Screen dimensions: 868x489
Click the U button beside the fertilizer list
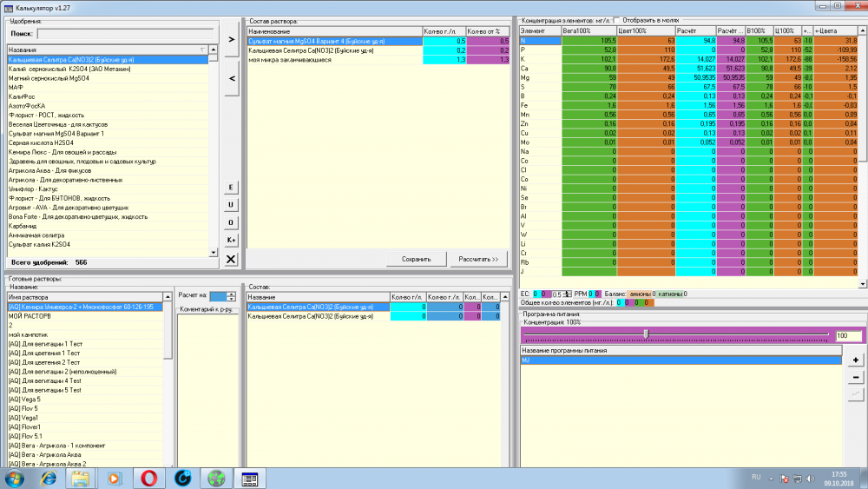(x=231, y=205)
